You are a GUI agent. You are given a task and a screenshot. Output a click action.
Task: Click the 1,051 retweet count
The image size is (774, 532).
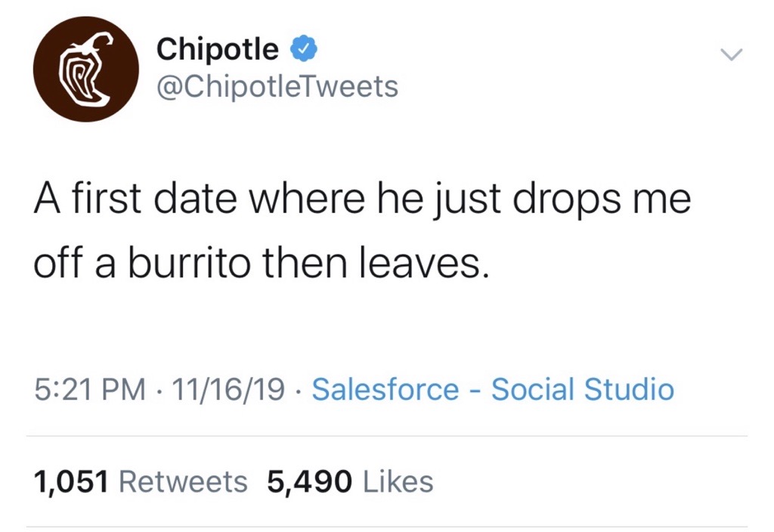pyautogui.click(x=72, y=481)
